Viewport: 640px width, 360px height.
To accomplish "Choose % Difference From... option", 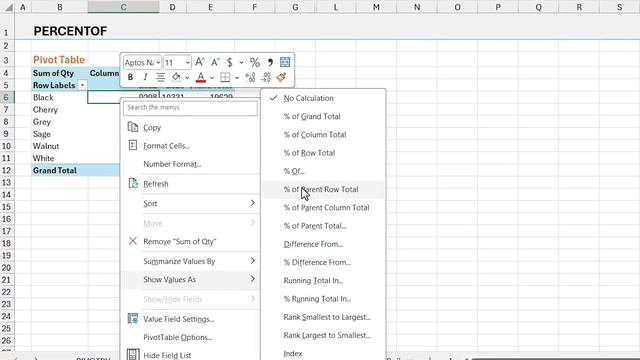I will pos(317,262).
